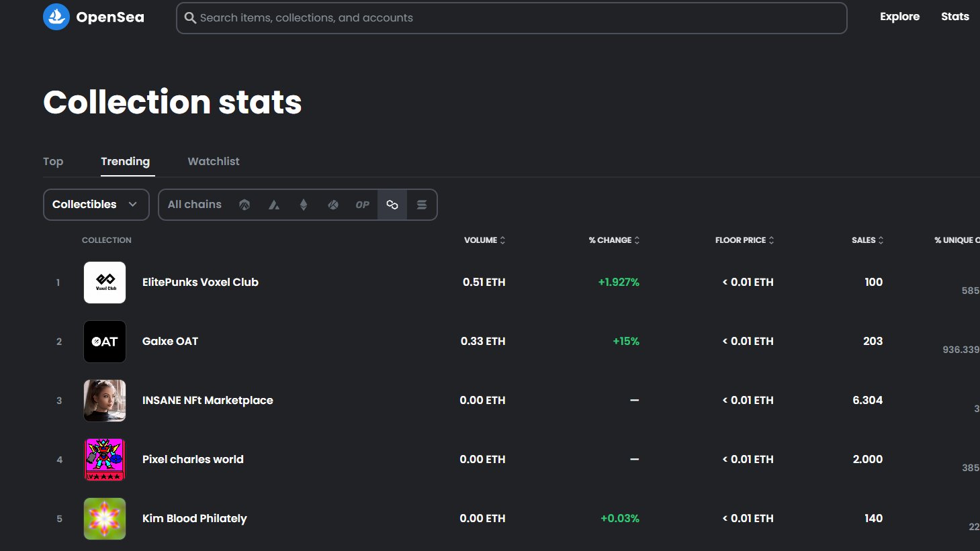Click INSANE NFt Marketplace floor price
The width and height of the screenshot is (980, 551).
[748, 401]
